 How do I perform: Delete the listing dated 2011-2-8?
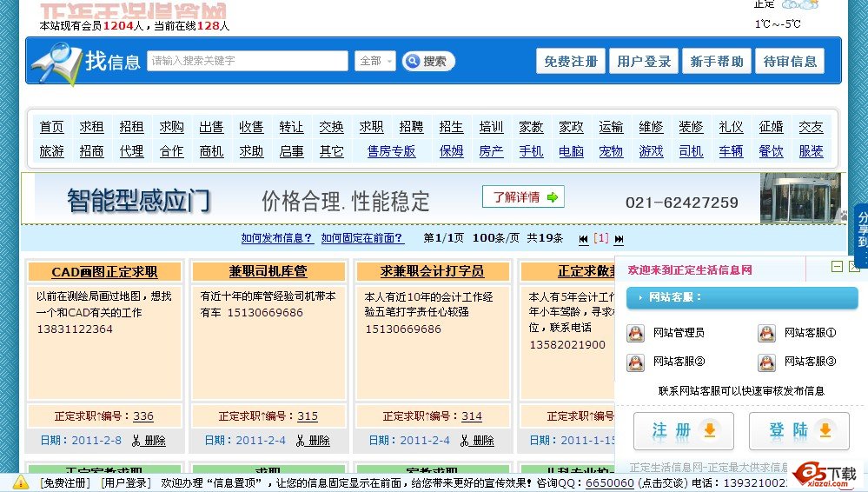pyautogui.click(x=149, y=441)
